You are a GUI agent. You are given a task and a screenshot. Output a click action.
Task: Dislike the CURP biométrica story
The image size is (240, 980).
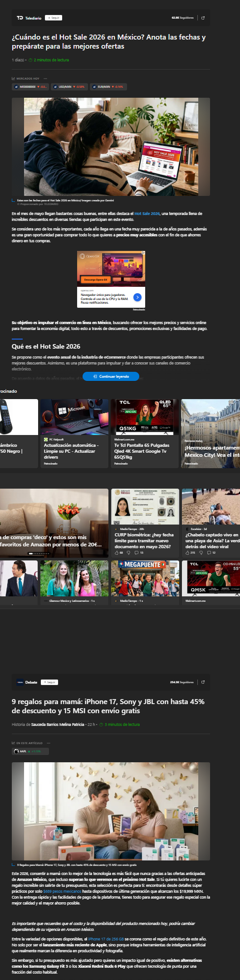(x=128, y=553)
